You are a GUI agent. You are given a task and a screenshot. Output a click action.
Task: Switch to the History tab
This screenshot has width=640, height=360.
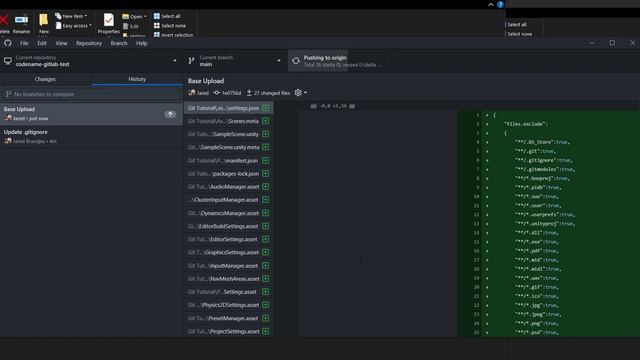coord(137,79)
